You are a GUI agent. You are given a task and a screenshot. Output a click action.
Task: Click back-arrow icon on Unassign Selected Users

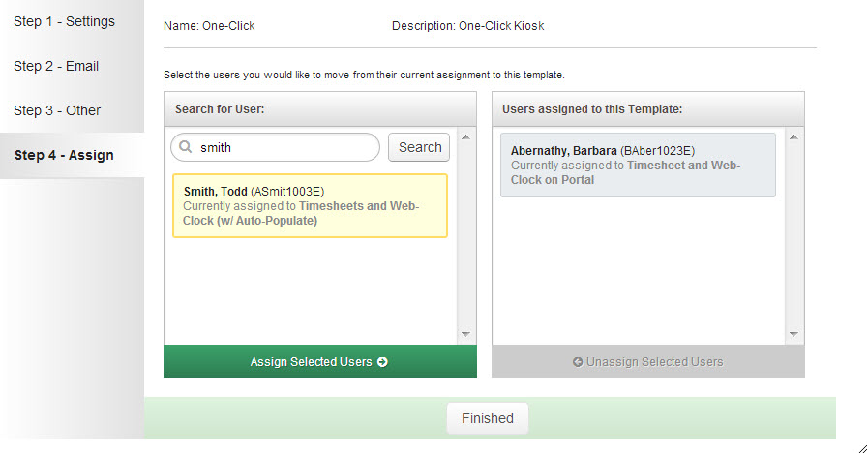pos(578,362)
